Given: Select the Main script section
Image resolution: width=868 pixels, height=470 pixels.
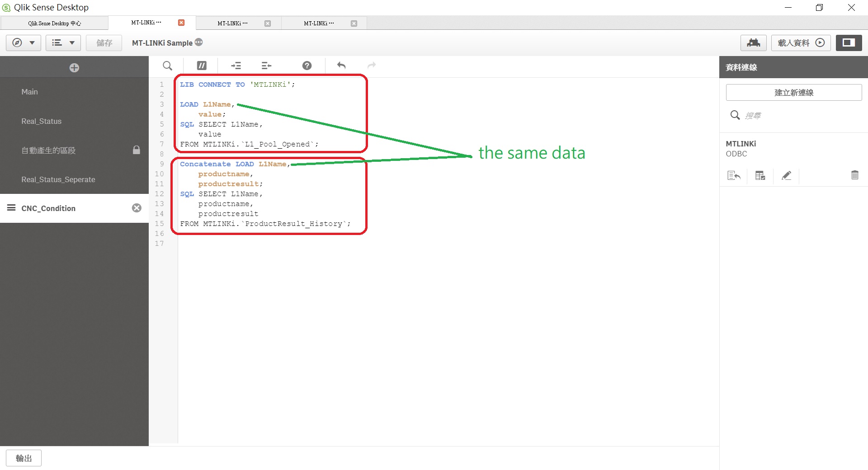Looking at the screenshot, I should click(74, 92).
